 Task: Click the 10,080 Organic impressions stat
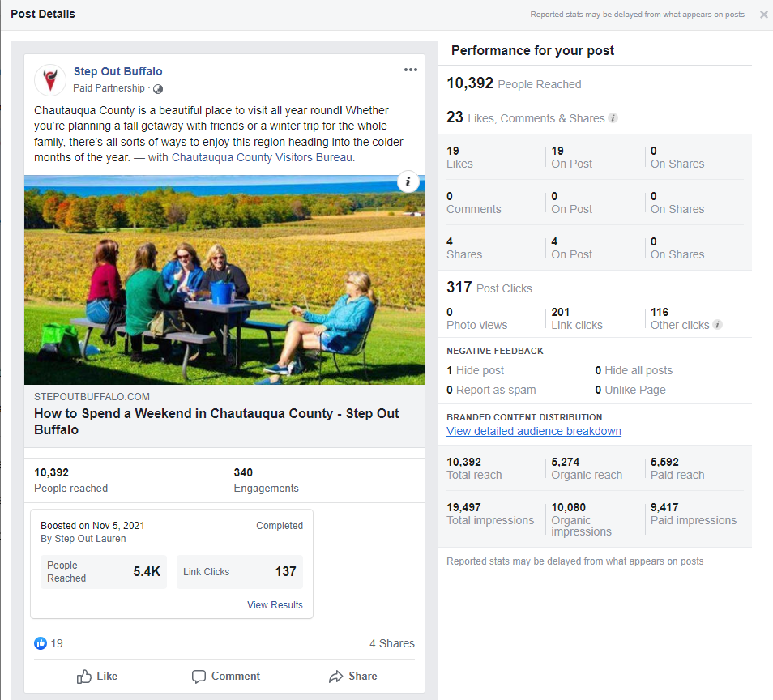point(581,519)
